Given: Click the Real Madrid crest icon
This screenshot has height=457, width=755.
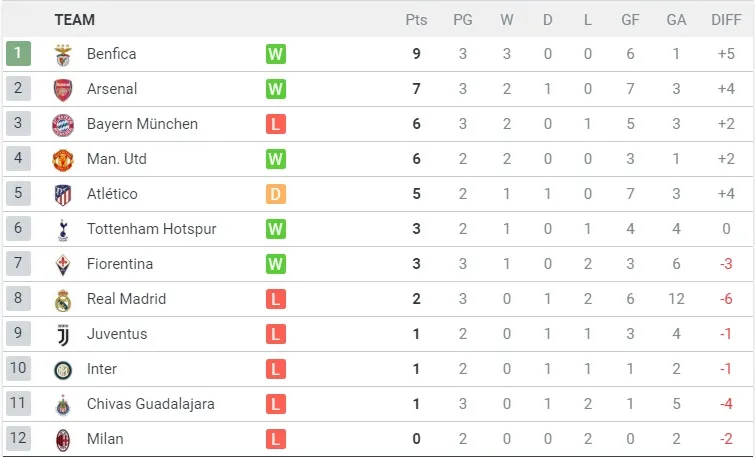Looking at the screenshot, I should click(63, 299).
